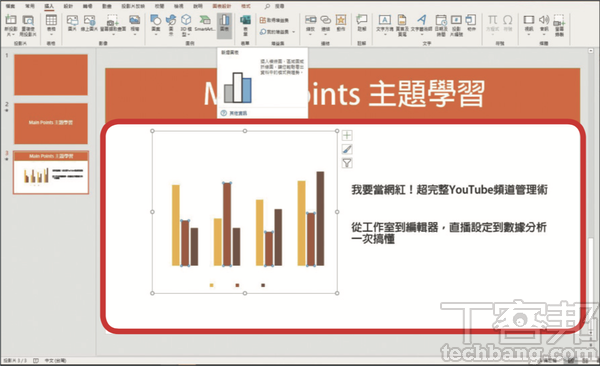The height and width of the screenshot is (366, 600).
Task: Click the Screen Recording icon
Action: 559,20
